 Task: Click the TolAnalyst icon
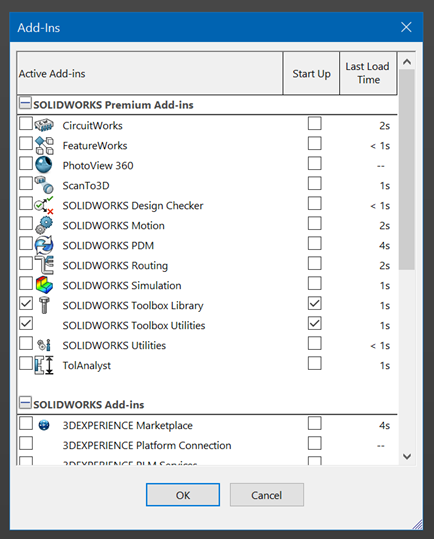pos(44,365)
